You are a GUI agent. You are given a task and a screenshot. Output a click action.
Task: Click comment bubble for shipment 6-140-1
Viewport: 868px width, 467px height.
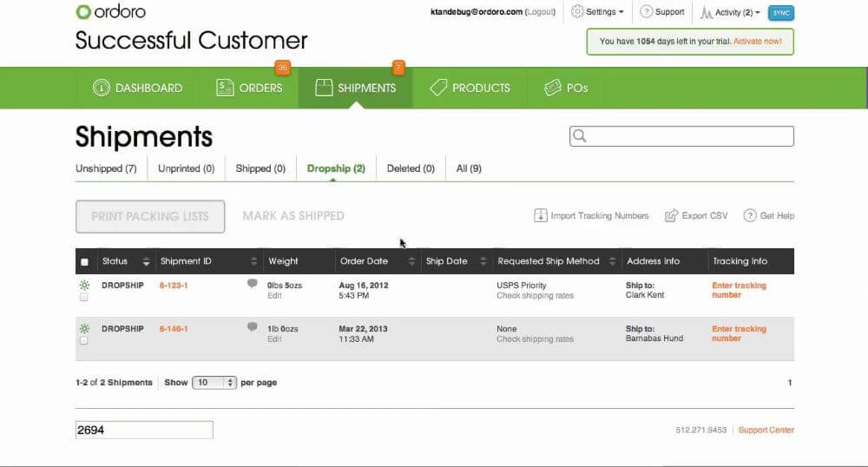[x=252, y=327]
